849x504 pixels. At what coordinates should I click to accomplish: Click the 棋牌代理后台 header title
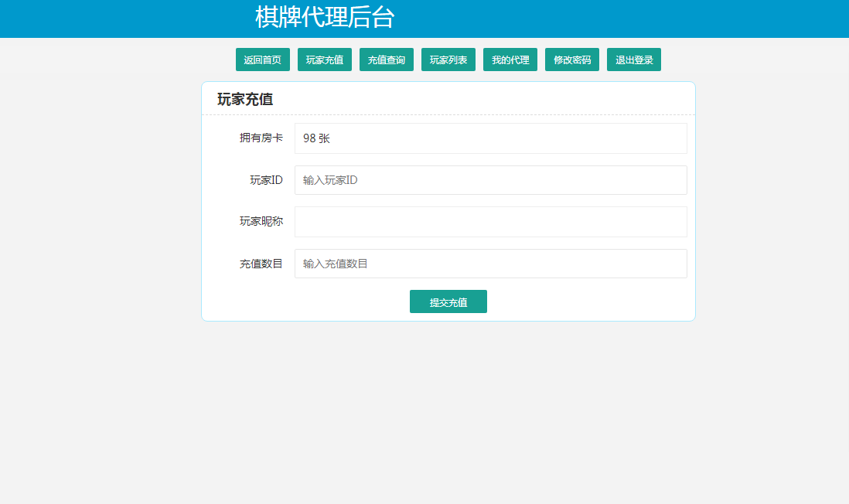322,17
